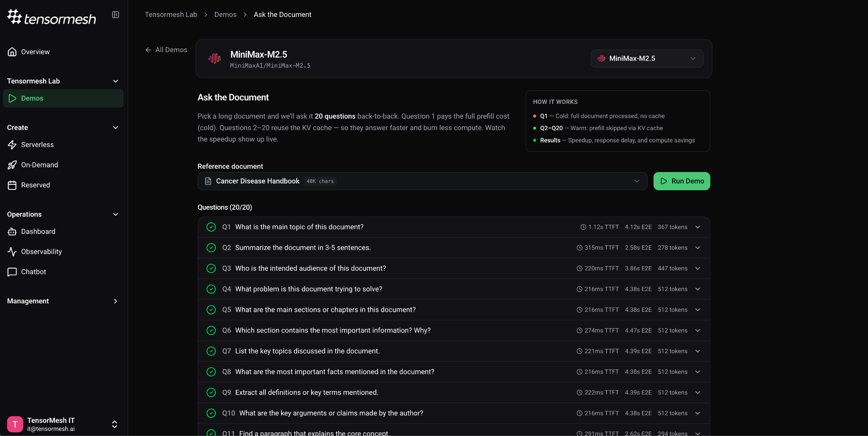Select Q8 most important facts row
Viewport: 868px width, 436px height.
click(x=453, y=372)
